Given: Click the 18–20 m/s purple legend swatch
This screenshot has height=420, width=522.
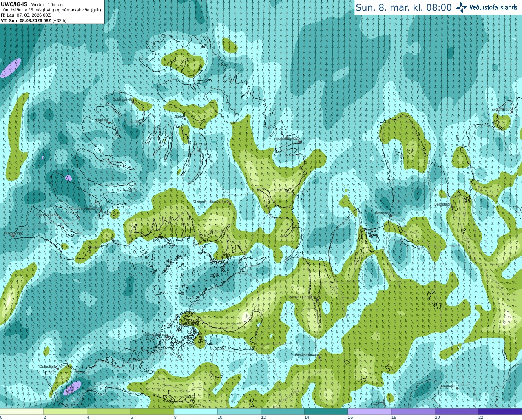Looking at the screenshot, I should (x=413, y=411).
